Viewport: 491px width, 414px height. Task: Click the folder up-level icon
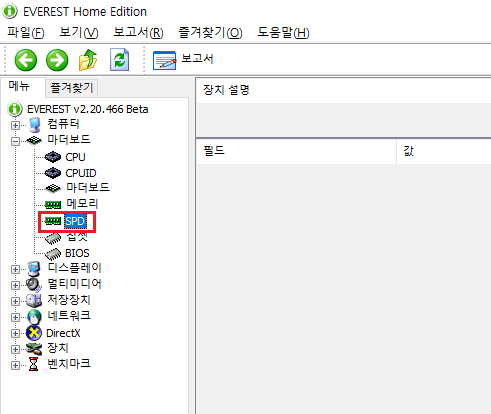tap(88, 60)
